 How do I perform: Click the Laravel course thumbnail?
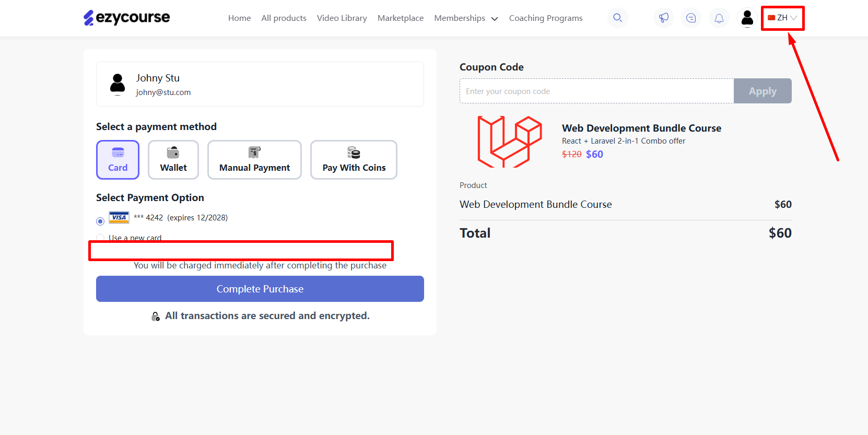pos(510,142)
